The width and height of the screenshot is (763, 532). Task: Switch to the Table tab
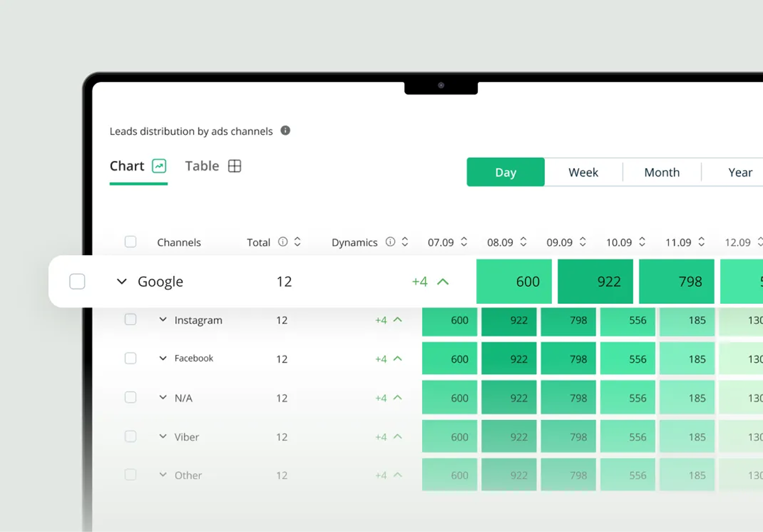click(x=213, y=166)
